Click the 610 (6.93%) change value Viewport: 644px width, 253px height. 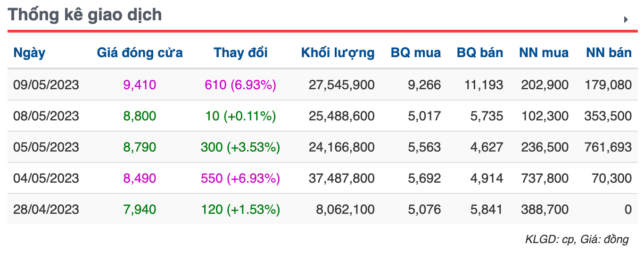tap(240, 85)
